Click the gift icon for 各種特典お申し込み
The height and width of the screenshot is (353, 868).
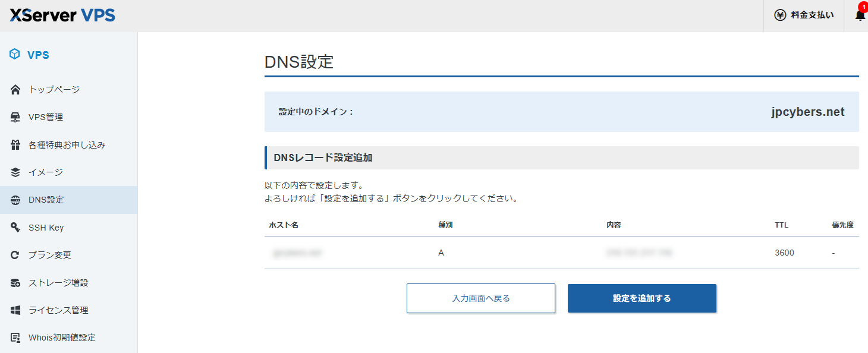[16, 145]
